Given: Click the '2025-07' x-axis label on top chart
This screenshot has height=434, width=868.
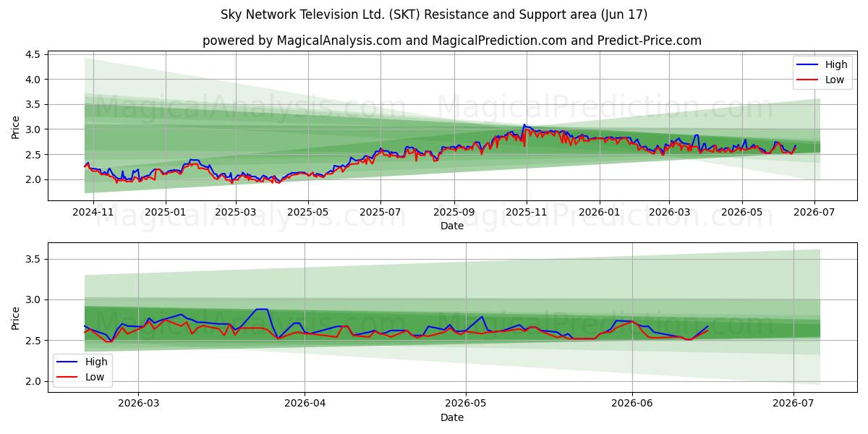Looking at the screenshot, I should (x=380, y=212).
